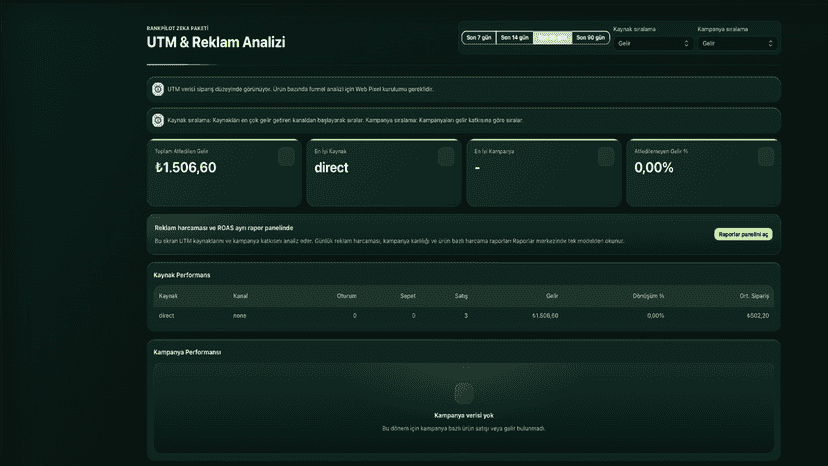Screen dimensions: 828x466
Task: Click the direct row in Kaynak Performans
Action: coord(464,315)
